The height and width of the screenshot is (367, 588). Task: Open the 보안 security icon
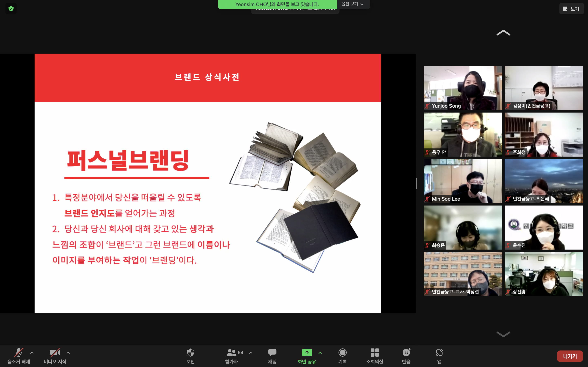(x=190, y=353)
